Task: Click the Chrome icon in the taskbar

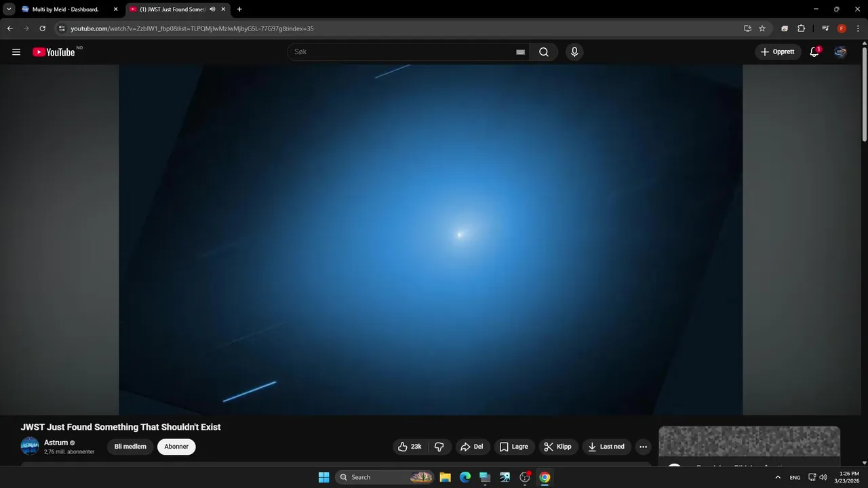Action: pos(545,477)
